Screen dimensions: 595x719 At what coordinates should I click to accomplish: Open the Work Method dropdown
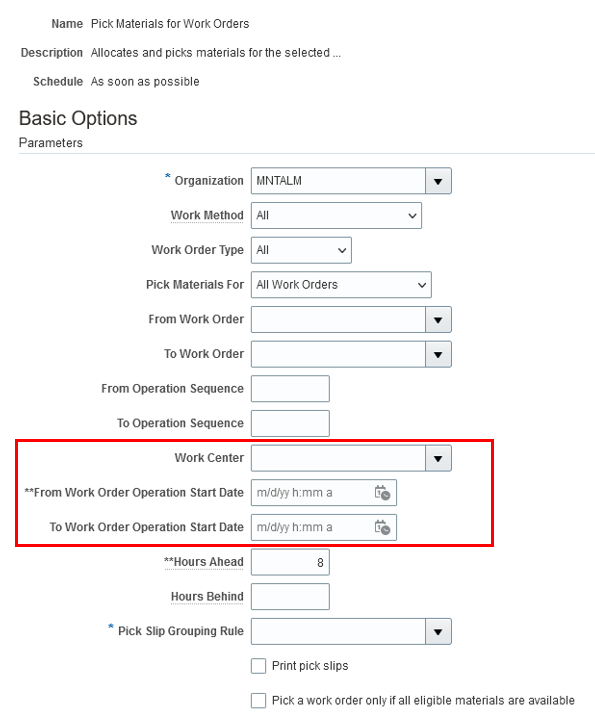click(x=336, y=216)
